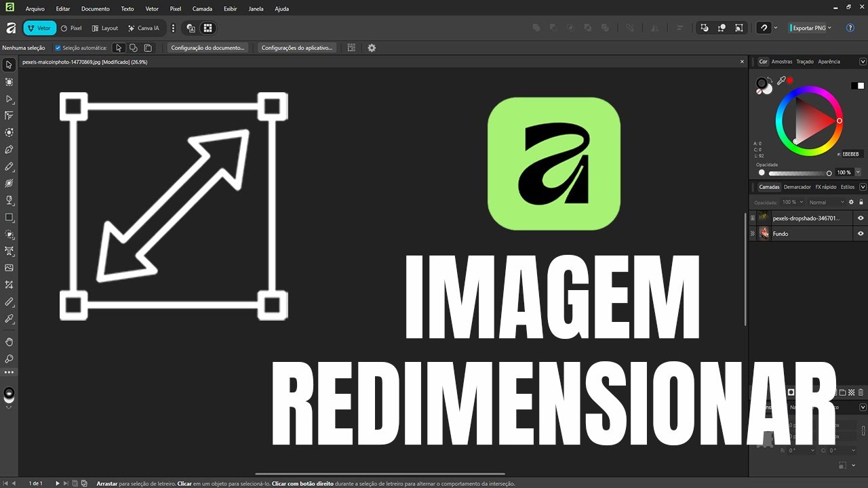Open the Camada menu
Viewport: 868px width, 488px height.
pyautogui.click(x=202, y=9)
